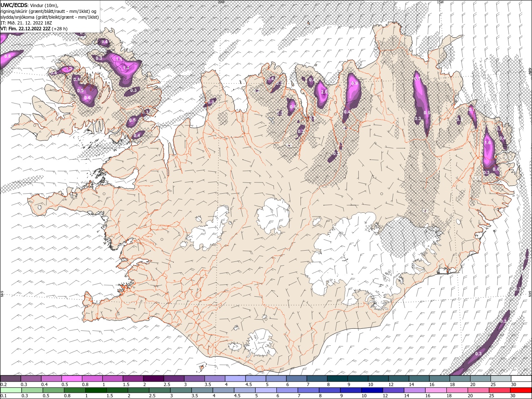
Task: Pick the lower legend swatch starting at 2.5
Action: click(x=159, y=390)
